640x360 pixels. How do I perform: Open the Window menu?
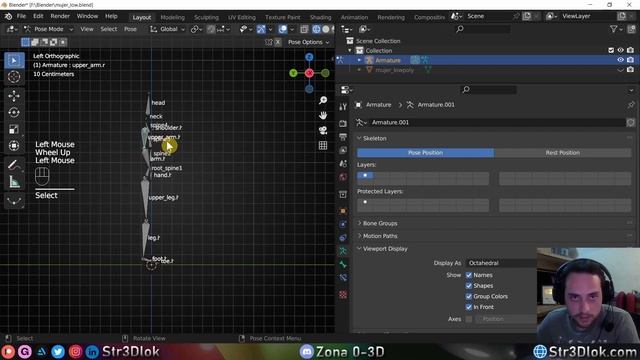click(87, 16)
